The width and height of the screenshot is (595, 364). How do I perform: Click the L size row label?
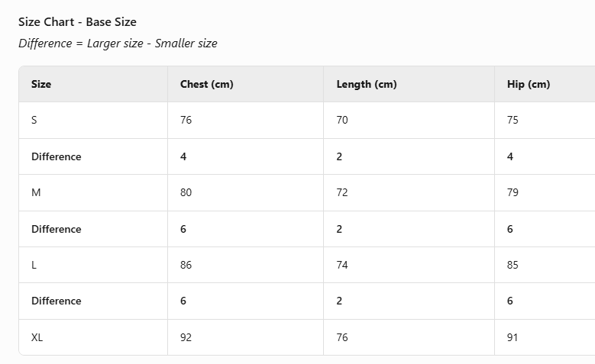pyautogui.click(x=34, y=265)
